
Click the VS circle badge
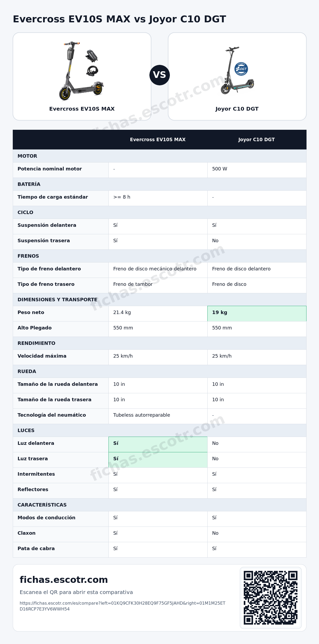point(159,75)
